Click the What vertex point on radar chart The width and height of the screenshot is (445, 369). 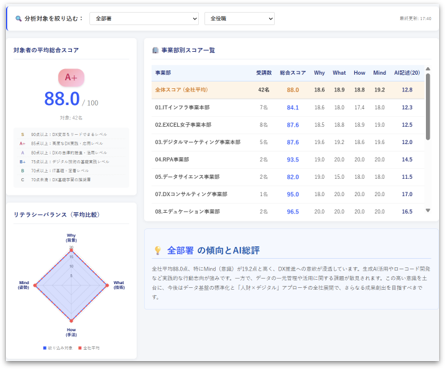107,285
